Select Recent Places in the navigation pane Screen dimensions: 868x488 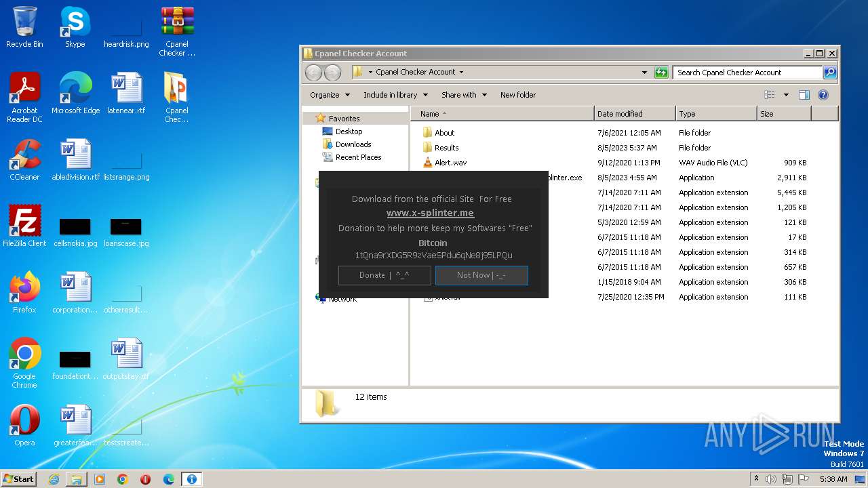click(x=358, y=157)
